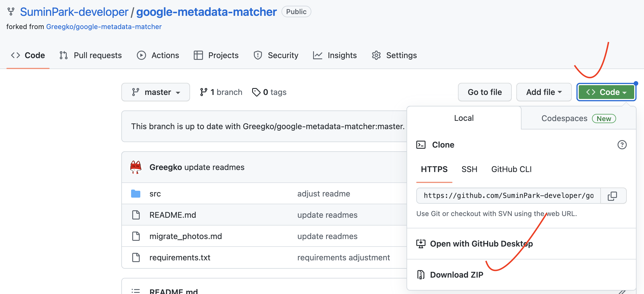This screenshot has width=644, height=294.
Task: Open the 'requirements adjustment' commit link
Action: pyautogui.click(x=343, y=257)
